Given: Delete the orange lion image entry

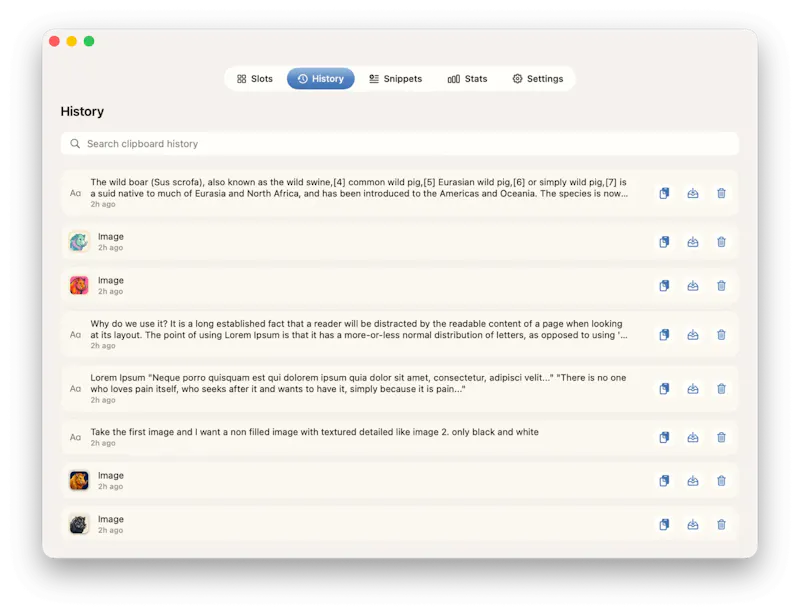Looking at the screenshot, I should (721, 481).
